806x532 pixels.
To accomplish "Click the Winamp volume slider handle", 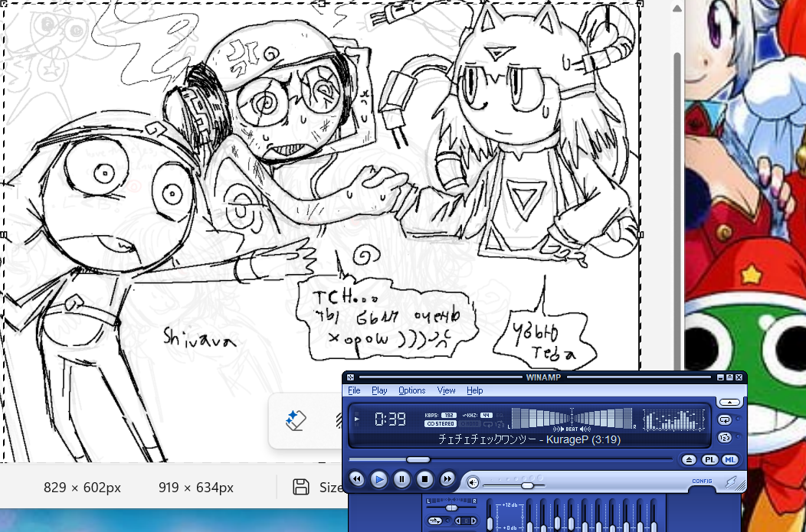I will 527,486.
